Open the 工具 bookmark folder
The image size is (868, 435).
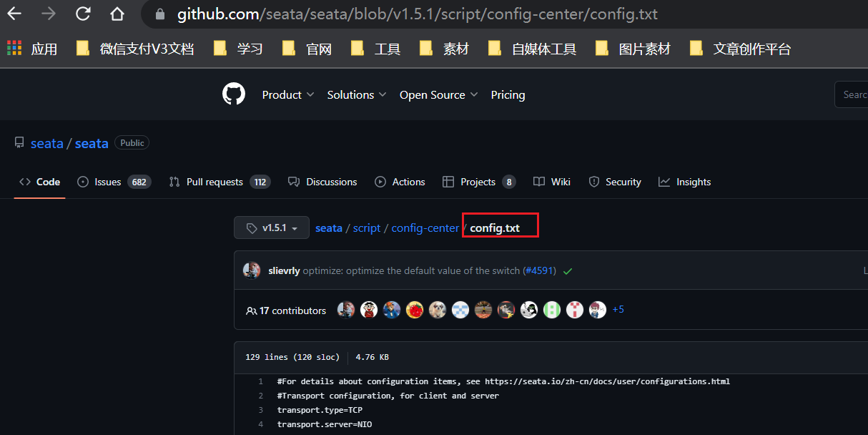click(375, 49)
